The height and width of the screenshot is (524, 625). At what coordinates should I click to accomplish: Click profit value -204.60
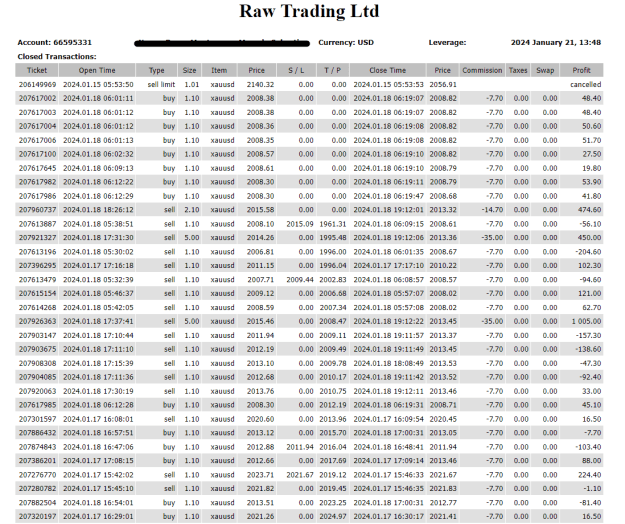[x=588, y=252]
